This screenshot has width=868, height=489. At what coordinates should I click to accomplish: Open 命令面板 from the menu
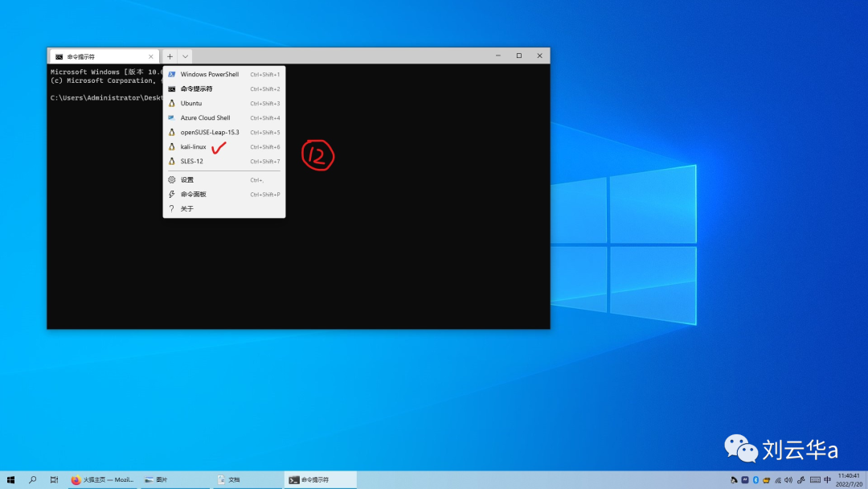click(224, 195)
